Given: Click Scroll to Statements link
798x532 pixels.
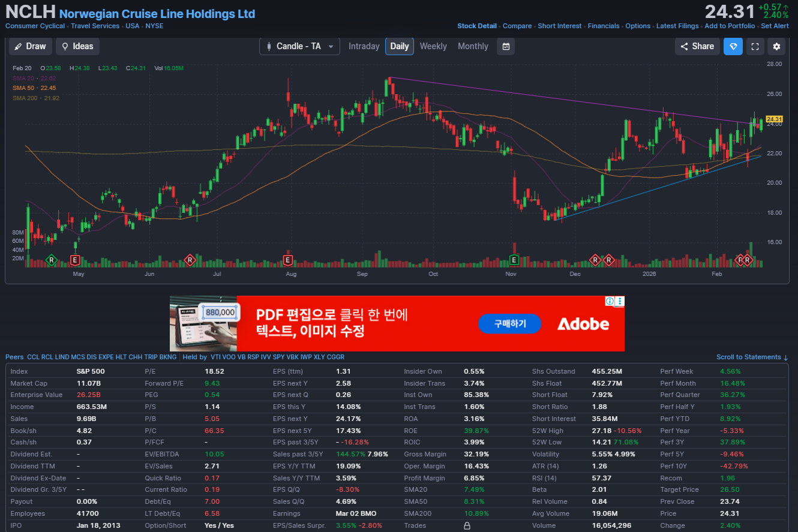Looking at the screenshot, I should [x=752, y=357].
